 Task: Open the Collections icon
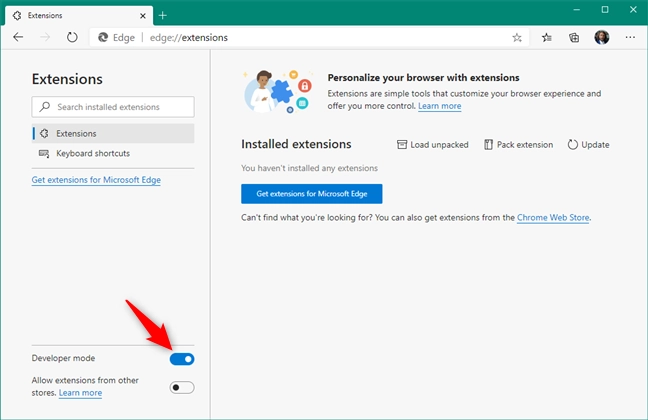coord(574,38)
